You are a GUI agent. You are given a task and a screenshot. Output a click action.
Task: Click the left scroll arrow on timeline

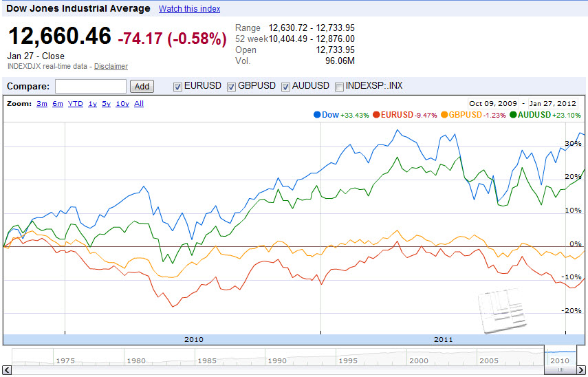7,371
